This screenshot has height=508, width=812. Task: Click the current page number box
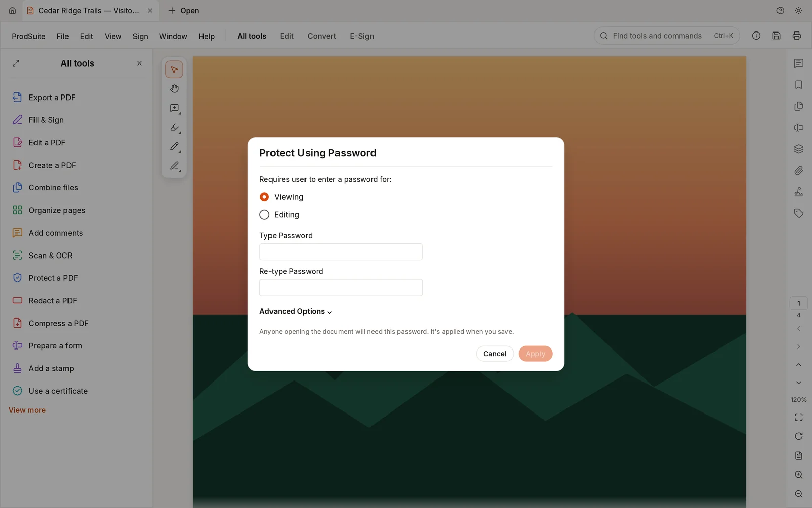coord(799,303)
